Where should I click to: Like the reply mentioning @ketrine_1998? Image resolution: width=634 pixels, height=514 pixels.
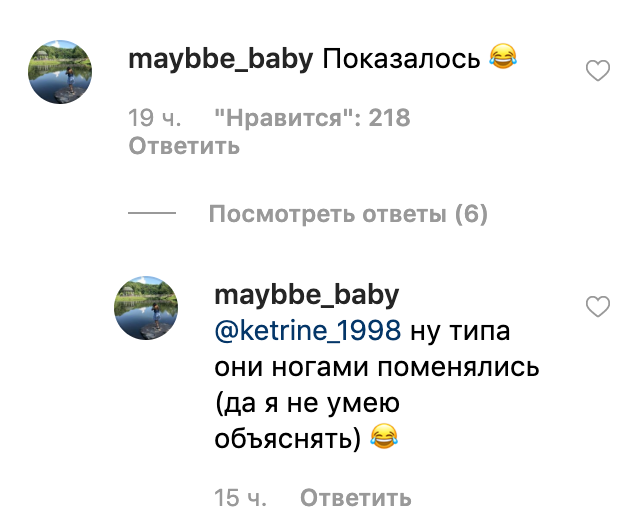coord(597,307)
